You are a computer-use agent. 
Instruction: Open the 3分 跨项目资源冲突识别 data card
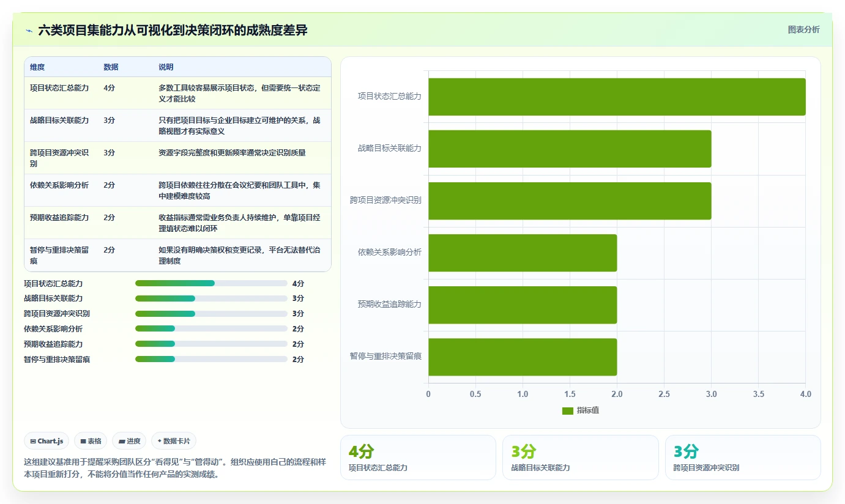coord(743,458)
